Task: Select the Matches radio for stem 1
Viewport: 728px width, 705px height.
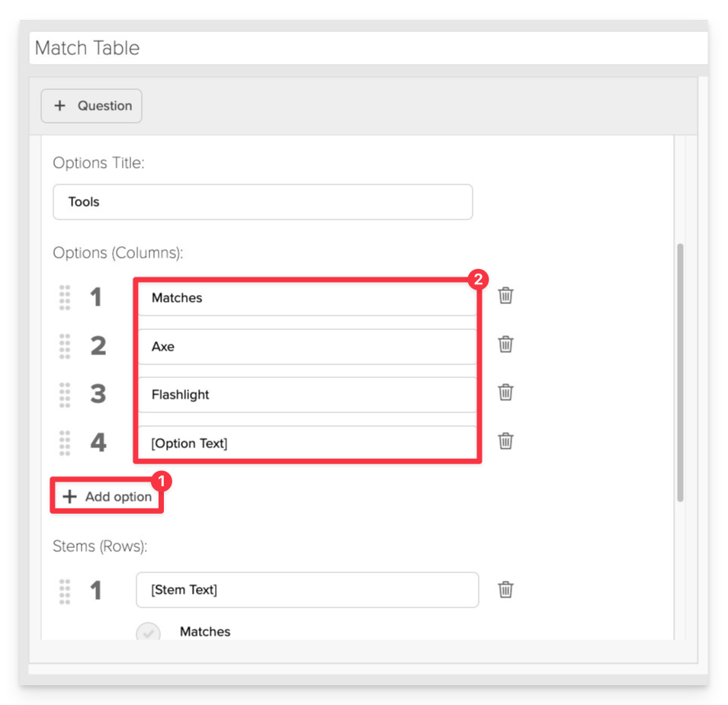Action: [x=148, y=632]
